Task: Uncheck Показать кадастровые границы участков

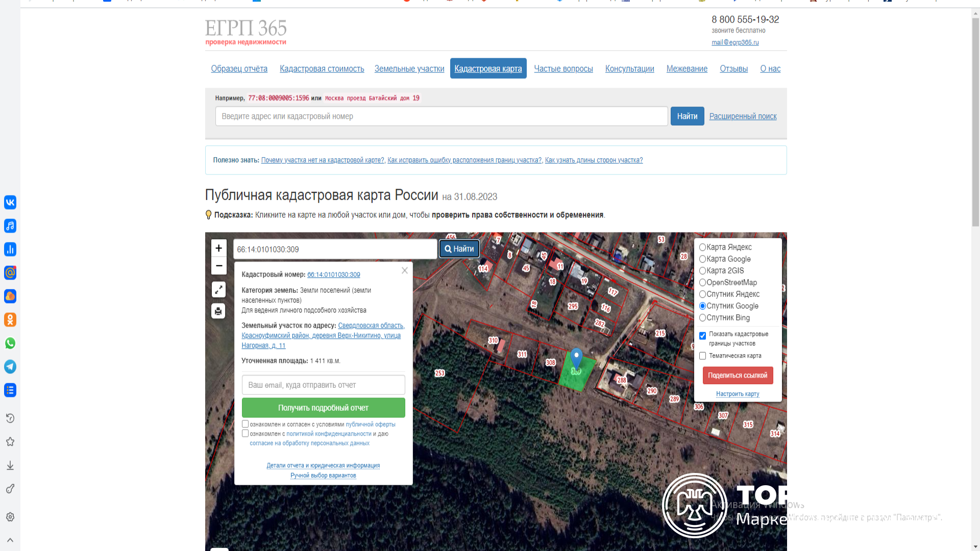Action: 702,336
